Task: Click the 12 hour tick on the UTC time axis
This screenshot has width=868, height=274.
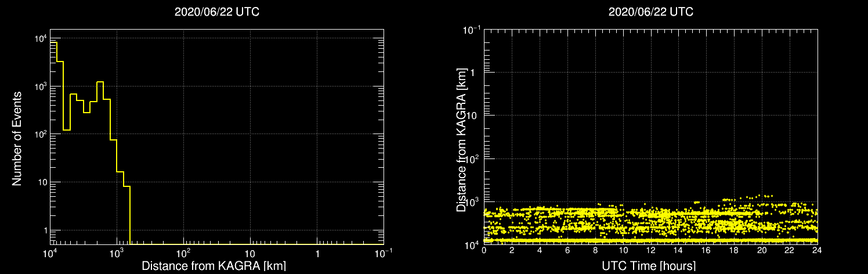Action: click(x=651, y=250)
